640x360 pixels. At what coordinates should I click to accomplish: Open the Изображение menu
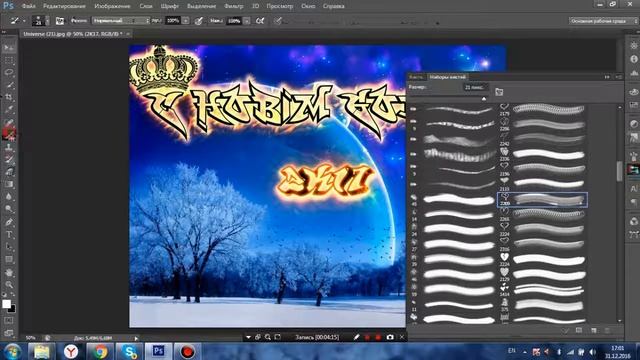(112, 6)
